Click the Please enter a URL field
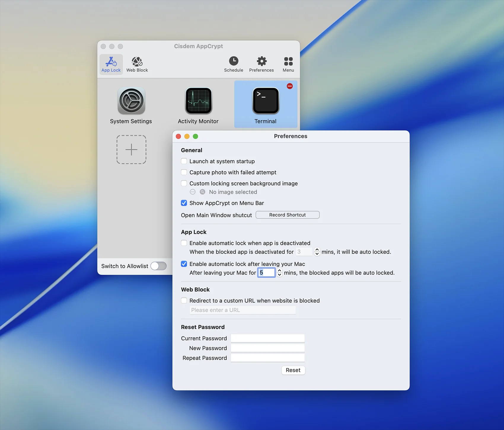 [x=243, y=310]
